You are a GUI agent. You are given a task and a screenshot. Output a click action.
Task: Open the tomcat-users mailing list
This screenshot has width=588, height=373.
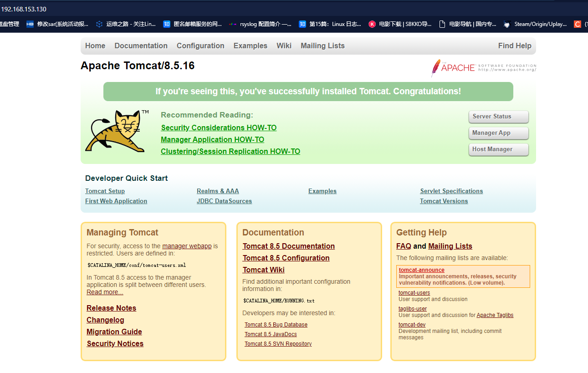click(x=414, y=293)
